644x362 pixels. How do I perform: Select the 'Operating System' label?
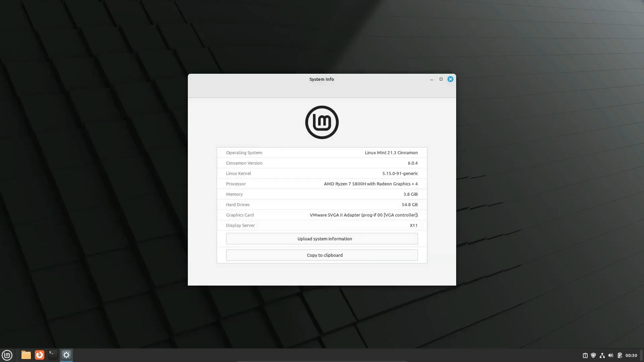tap(244, 153)
